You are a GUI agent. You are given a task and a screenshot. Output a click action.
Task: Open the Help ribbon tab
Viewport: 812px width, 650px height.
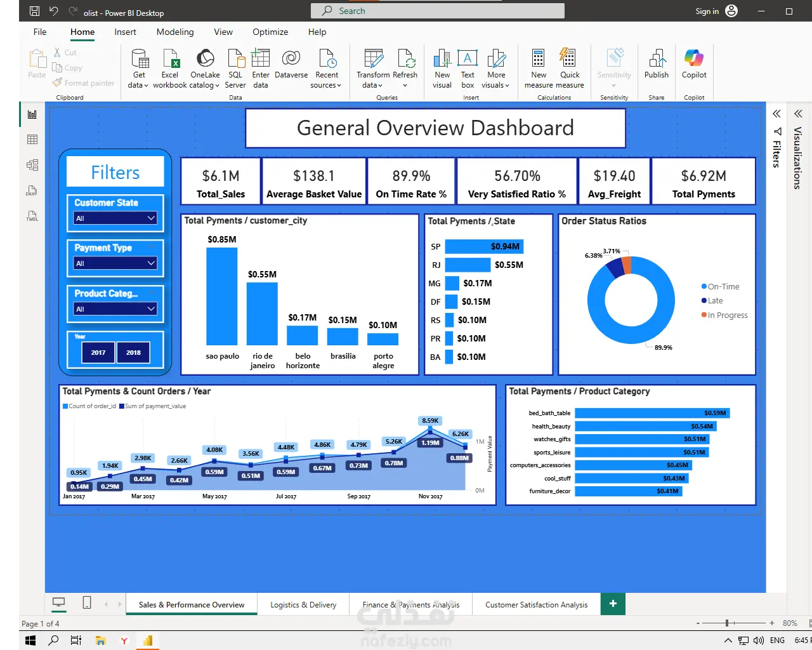(x=317, y=32)
